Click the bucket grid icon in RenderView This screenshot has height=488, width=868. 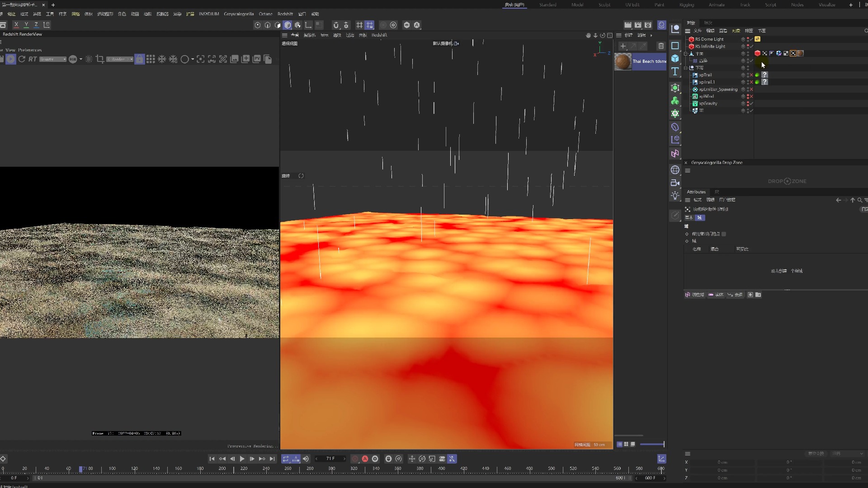(x=151, y=59)
